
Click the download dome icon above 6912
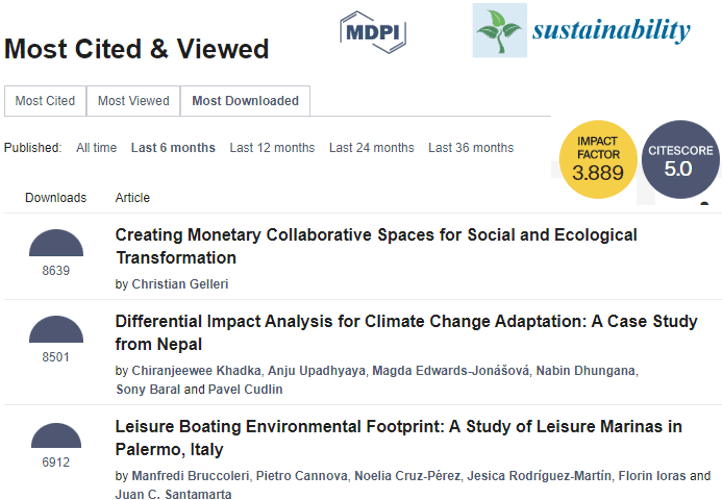click(56, 436)
